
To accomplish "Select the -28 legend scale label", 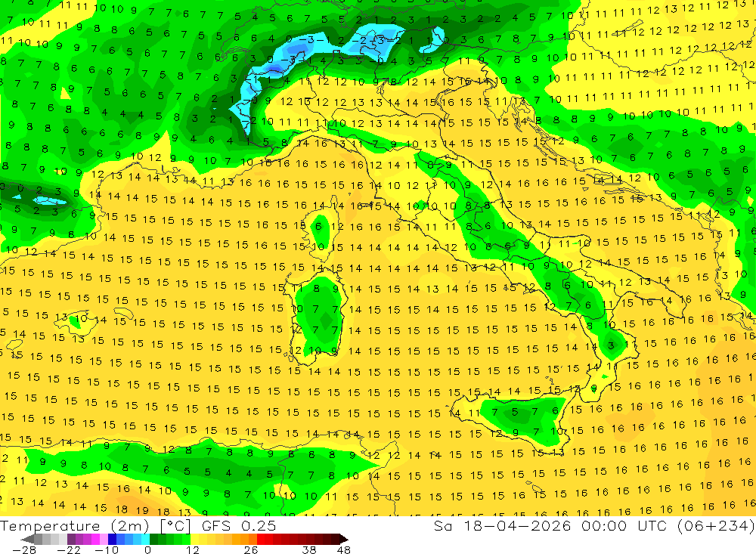I will (x=24, y=550).
